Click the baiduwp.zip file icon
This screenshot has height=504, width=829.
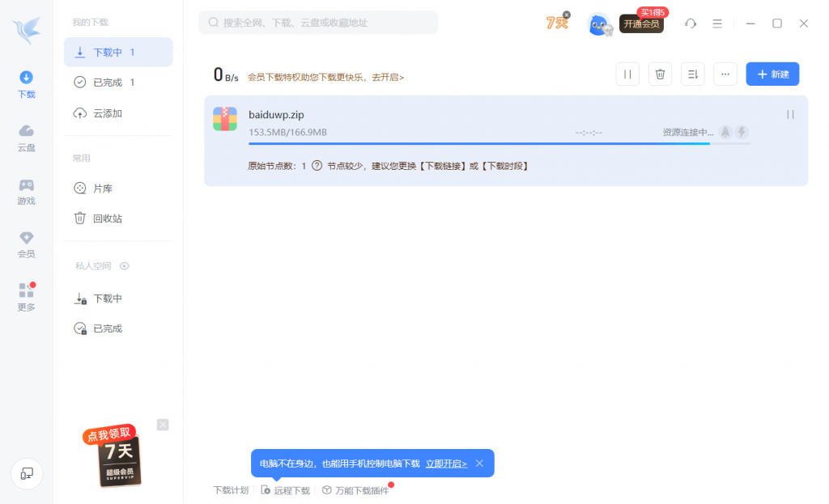point(225,119)
